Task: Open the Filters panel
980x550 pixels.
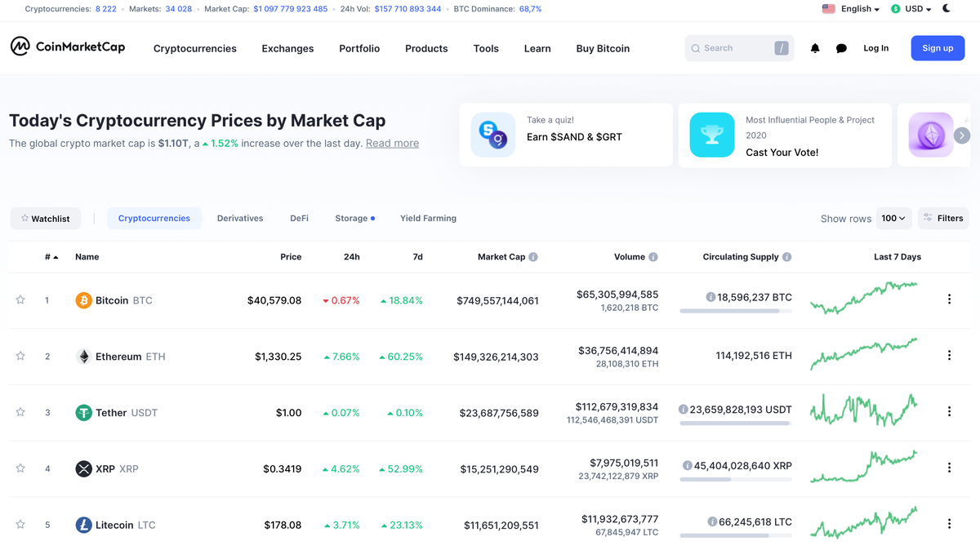Action: click(x=943, y=218)
